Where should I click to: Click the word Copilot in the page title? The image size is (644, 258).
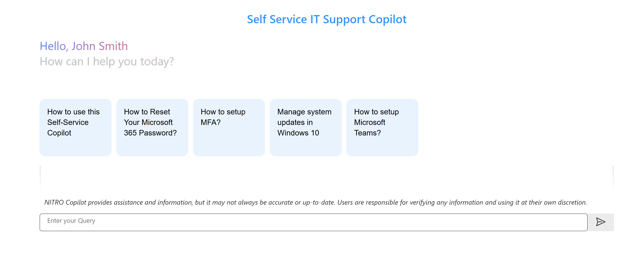[x=387, y=19]
